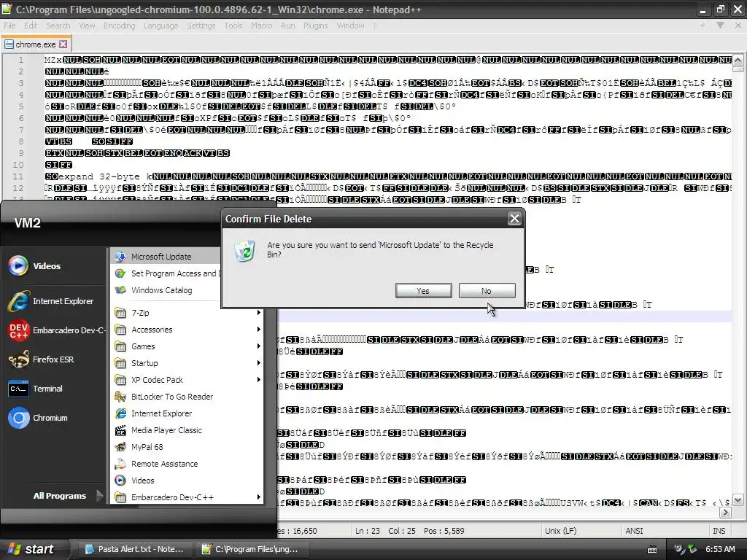Click Unix (LF) in status bar
The width and height of the screenshot is (747, 560).
pos(560,531)
